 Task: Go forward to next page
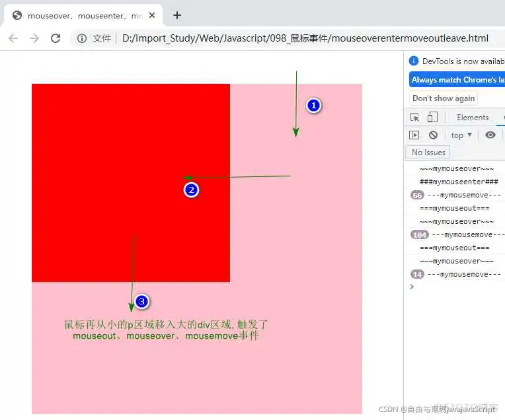pyautogui.click(x=34, y=38)
